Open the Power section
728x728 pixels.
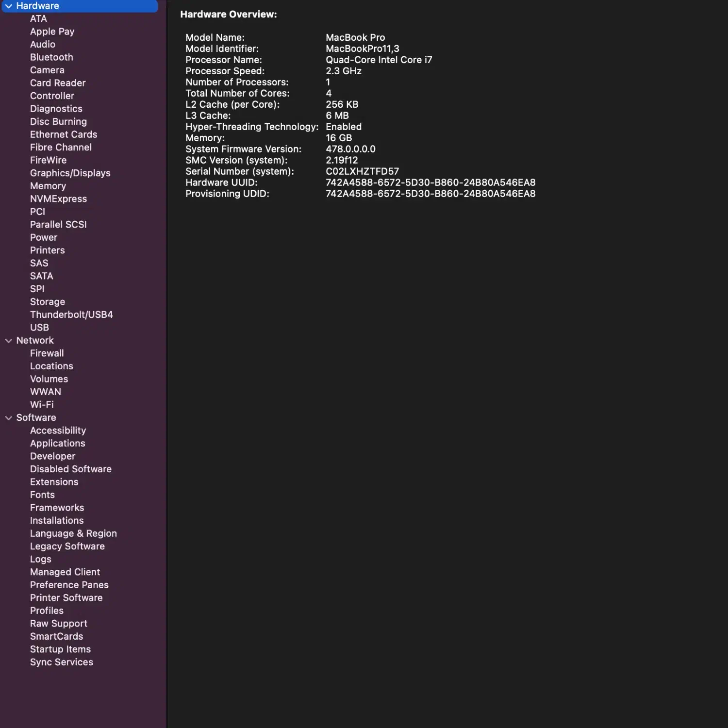[x=43, y=237]
